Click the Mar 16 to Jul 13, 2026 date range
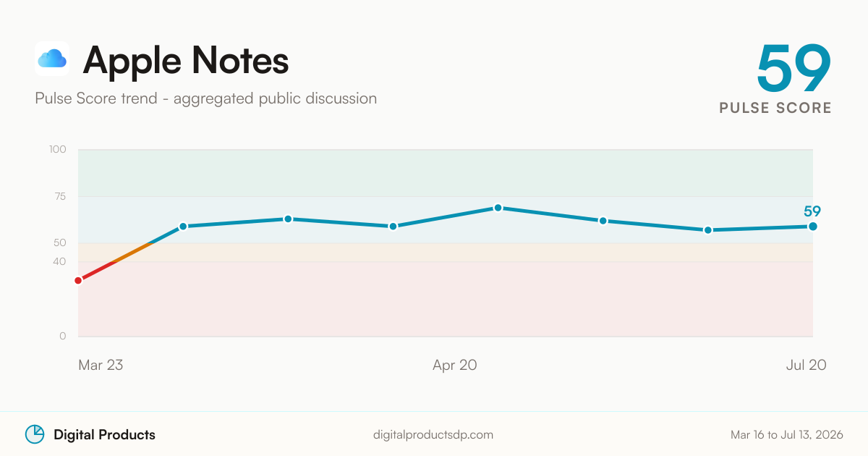 [787, 435]
